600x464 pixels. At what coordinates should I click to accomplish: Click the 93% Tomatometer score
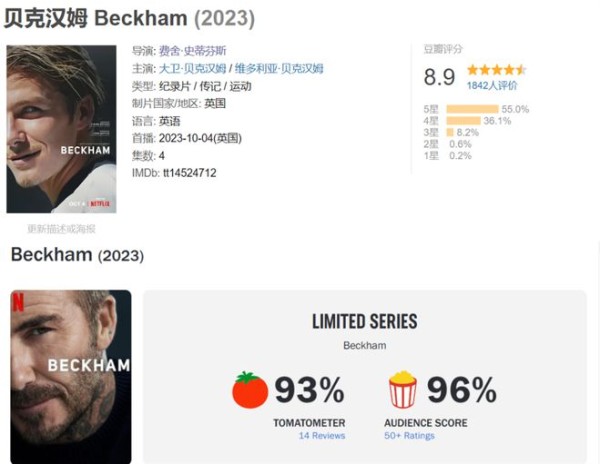(310, 390)
